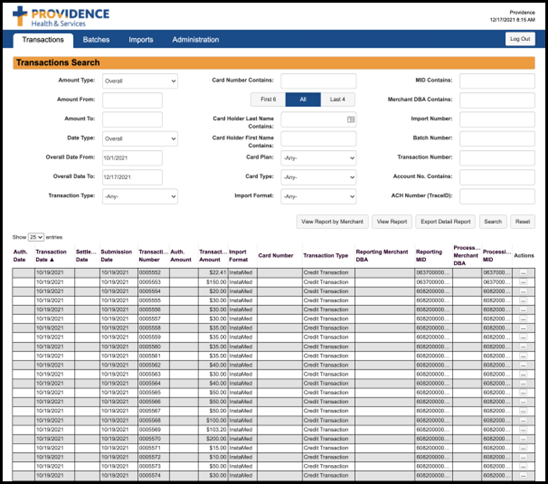The image size is (548, 484).
Task: Focus the ACH Number (TraceID) field
Action: click(497, 196)
